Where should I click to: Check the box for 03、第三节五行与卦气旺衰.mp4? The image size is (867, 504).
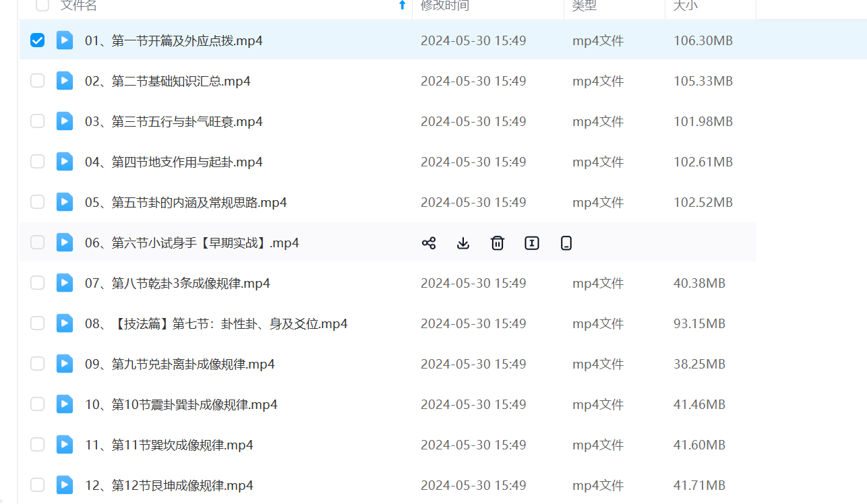coord(38,121)
